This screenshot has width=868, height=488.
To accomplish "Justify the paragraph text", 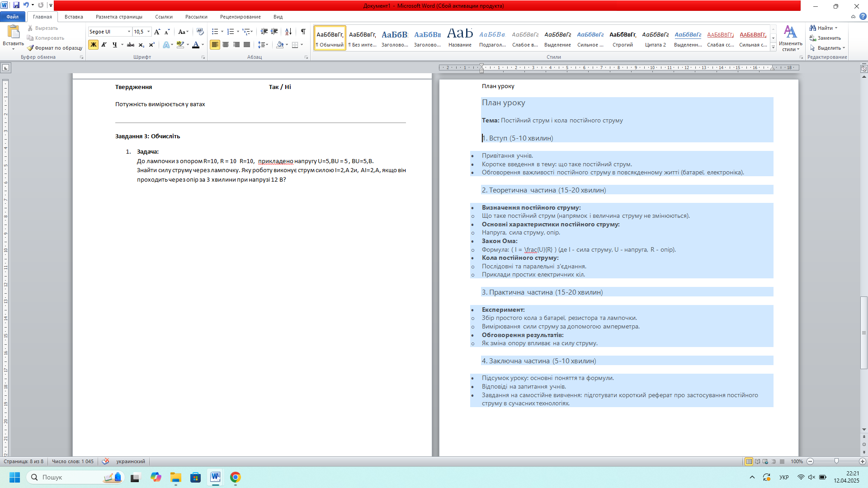I will (247, 45).
